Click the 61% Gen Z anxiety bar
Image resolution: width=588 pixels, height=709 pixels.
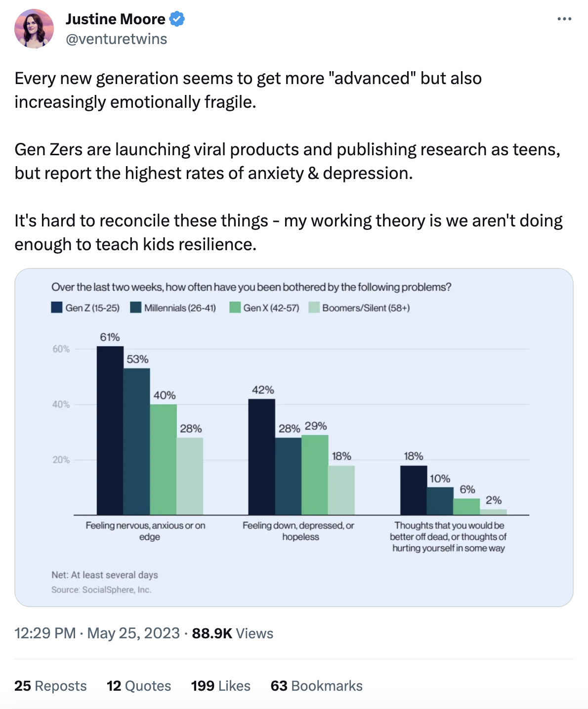110,430
